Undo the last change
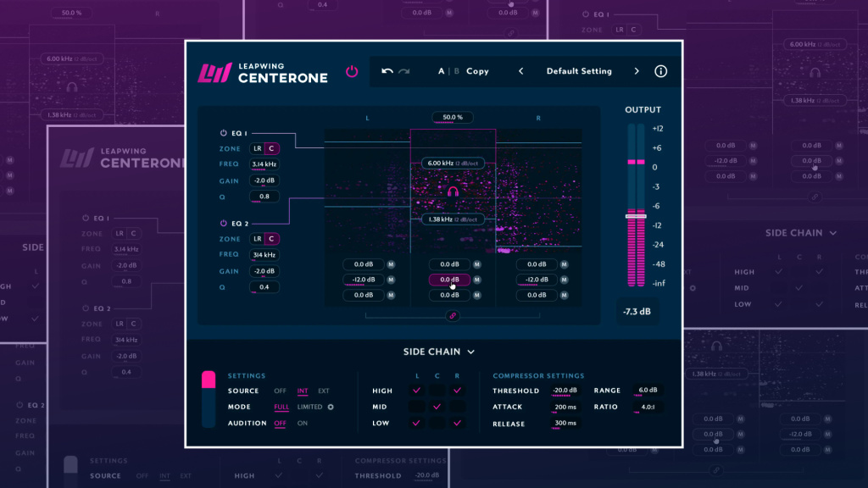The width and height of the screenshot is (868, 488). click(x=387, y=71)
